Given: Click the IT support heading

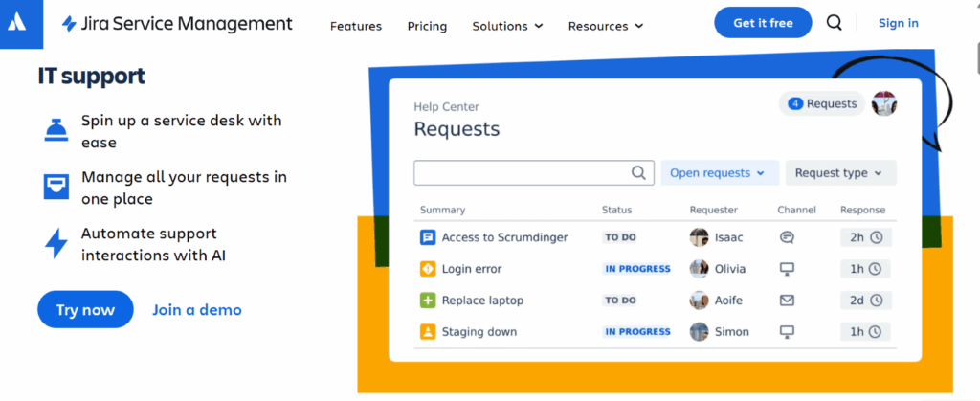Looking at the screenshot, I should [91, 77].
